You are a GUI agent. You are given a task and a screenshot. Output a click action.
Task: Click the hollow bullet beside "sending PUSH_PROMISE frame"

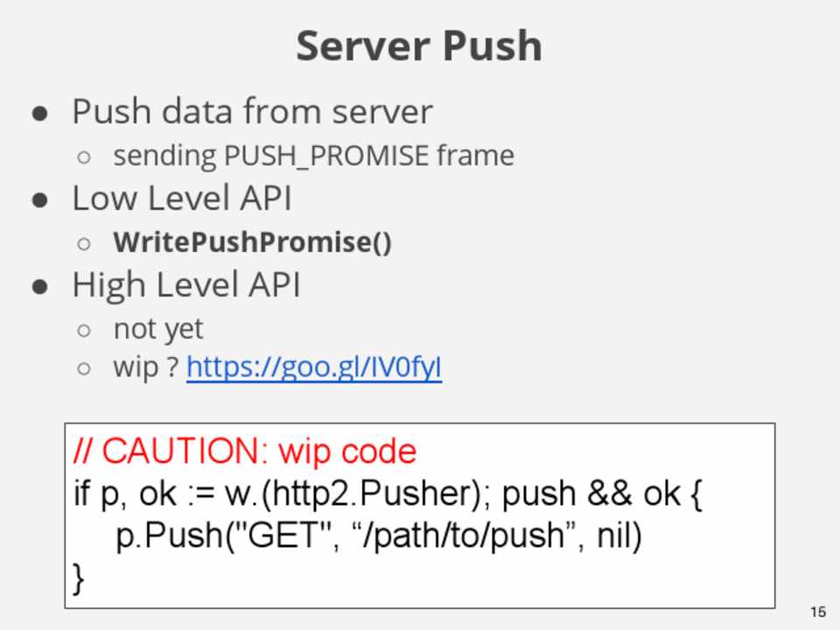tap(84, 157)
